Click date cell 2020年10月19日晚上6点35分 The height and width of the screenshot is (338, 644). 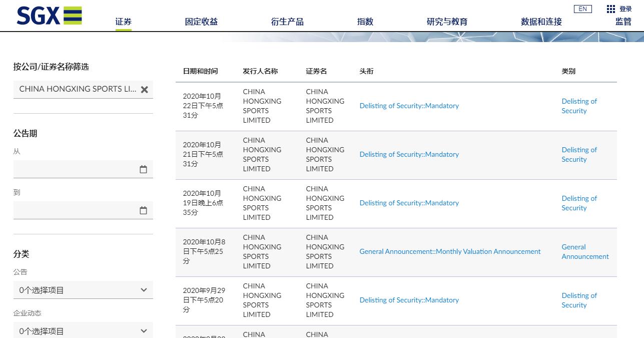coord(203,203)
